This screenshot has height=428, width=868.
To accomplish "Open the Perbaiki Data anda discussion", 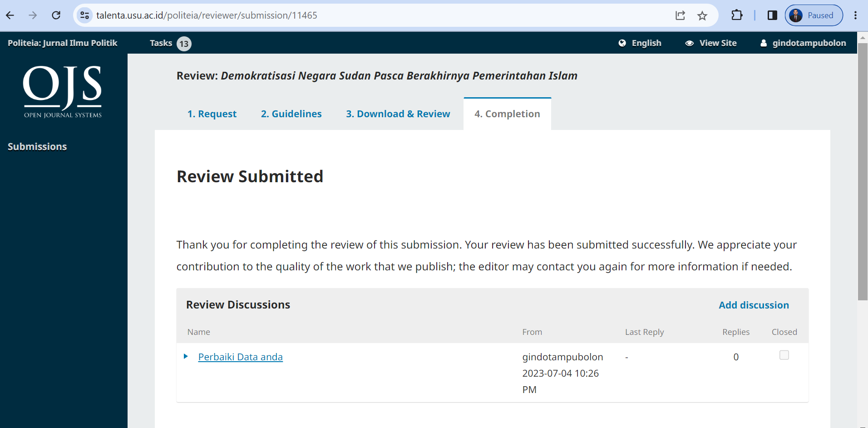I will pyautogui.click(x=241, y=357).
